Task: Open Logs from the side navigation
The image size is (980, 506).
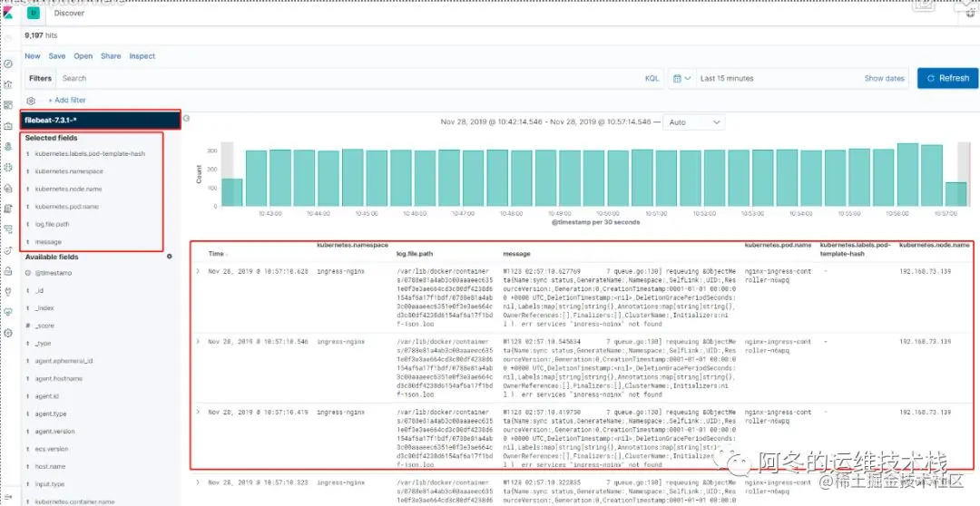Action: pyautogui.click(x=8, y=208)
